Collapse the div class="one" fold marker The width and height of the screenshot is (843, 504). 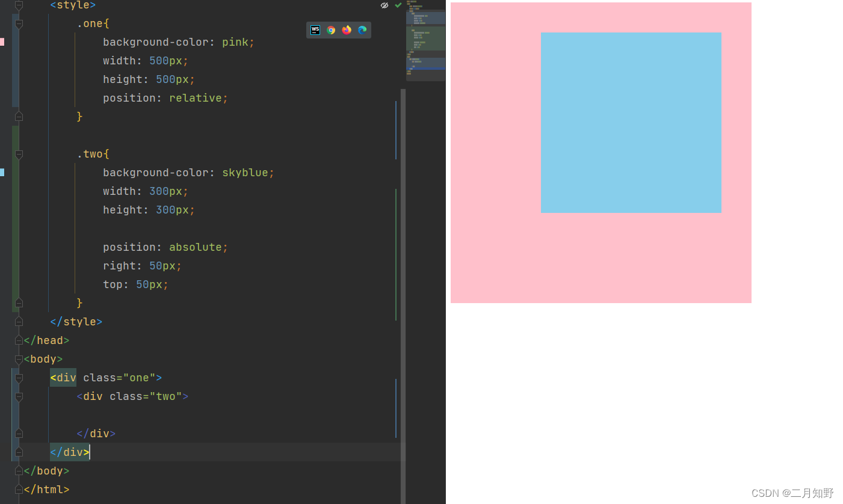coord(19,378)
